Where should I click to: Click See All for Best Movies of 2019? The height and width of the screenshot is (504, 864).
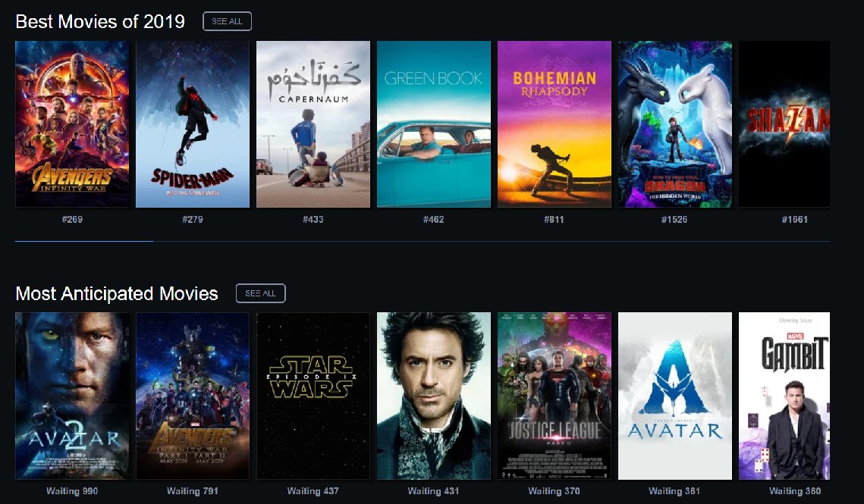click(227, 21)
